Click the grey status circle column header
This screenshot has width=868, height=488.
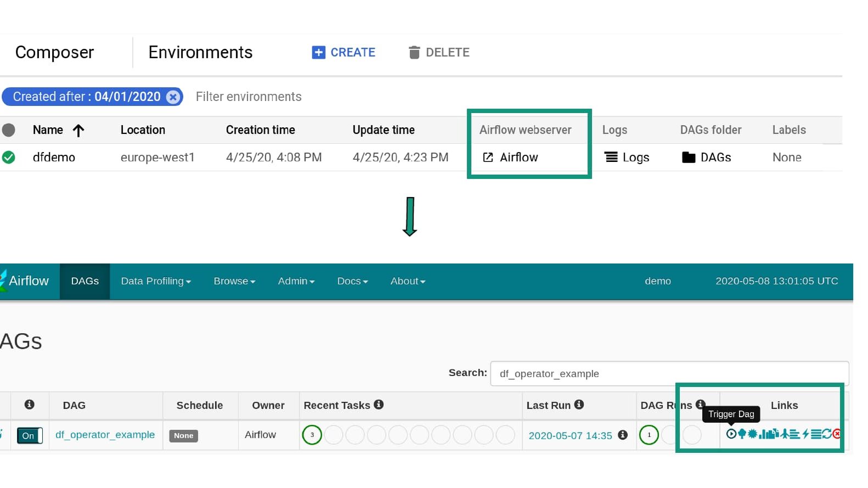click(x=8, y=130)
